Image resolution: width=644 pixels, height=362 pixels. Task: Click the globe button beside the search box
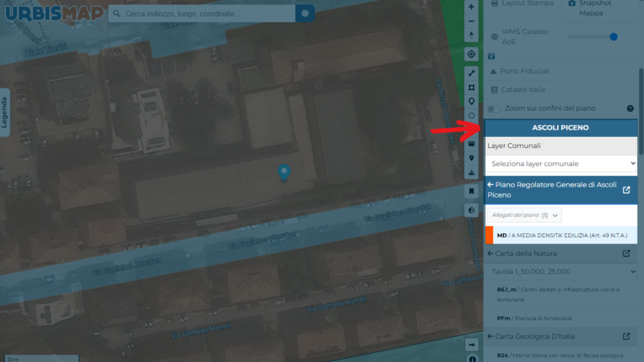pyautogui.click(x=304, y=14)
